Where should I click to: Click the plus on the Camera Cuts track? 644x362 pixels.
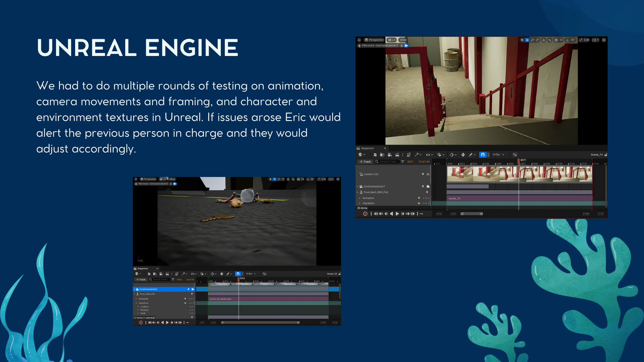(x=423, y=174)
